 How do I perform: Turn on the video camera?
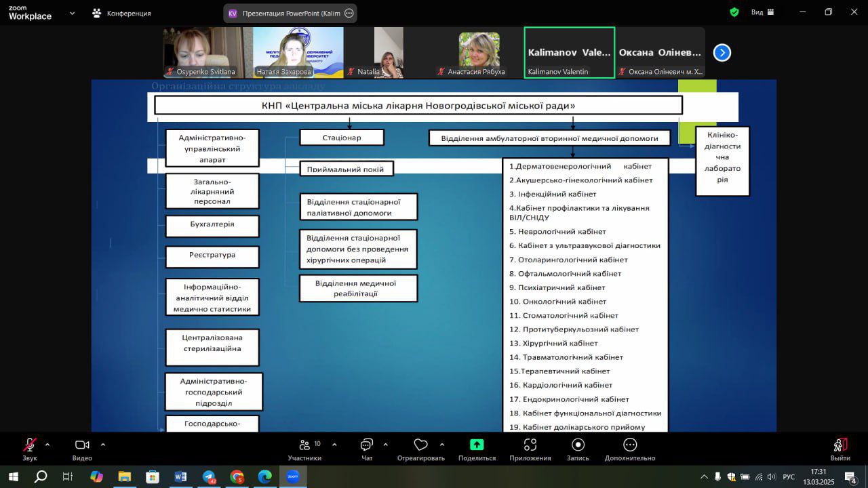pos(82,445)
